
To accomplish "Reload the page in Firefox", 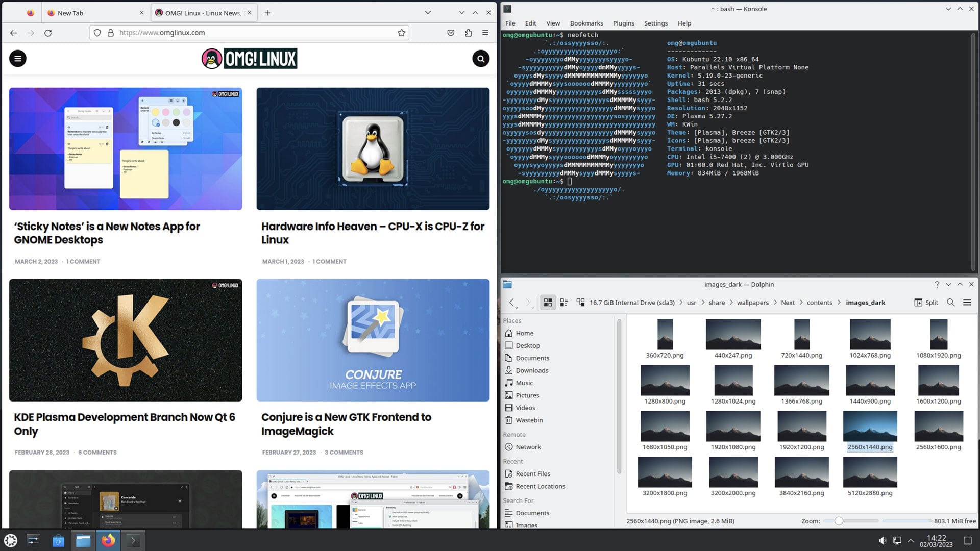I will pyautogui.click(x=48, y=33).
